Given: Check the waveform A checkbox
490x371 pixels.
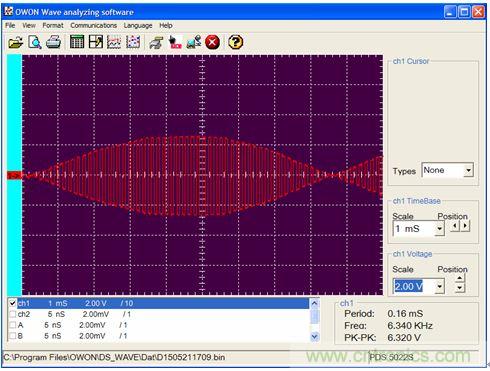Looking at the screenshot, I should tap(12, 325).
